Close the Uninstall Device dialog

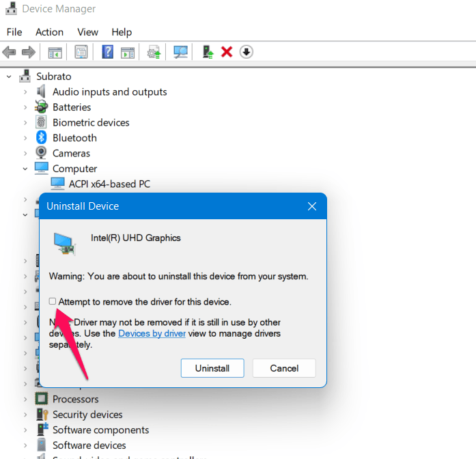point(312,206)
